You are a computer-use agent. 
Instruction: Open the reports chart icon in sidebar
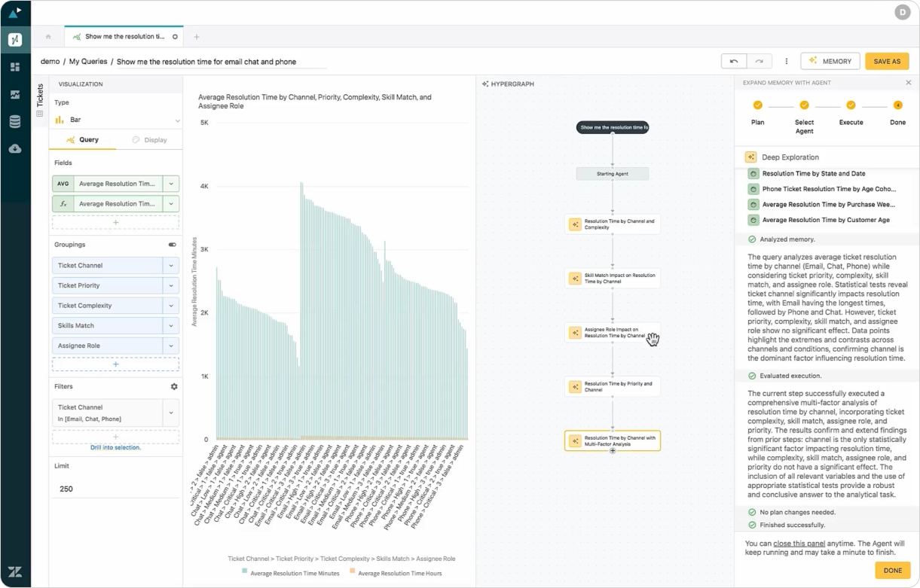pos(15,95)
